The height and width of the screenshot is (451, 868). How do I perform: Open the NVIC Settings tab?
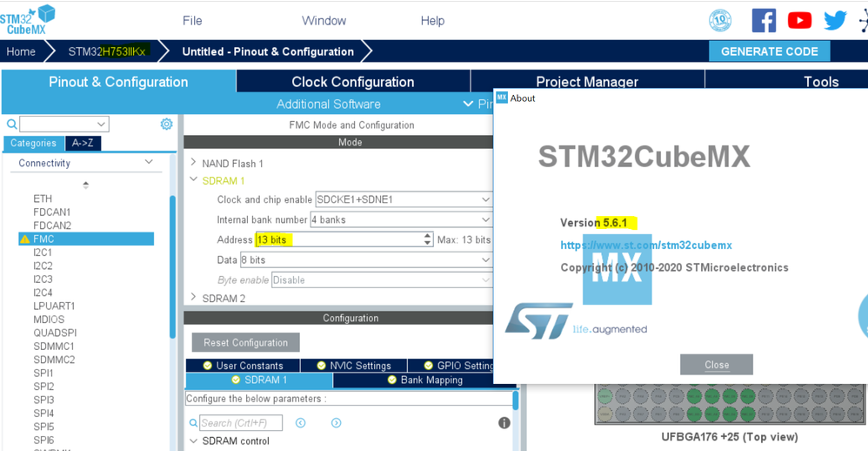(x=354, y=366)
